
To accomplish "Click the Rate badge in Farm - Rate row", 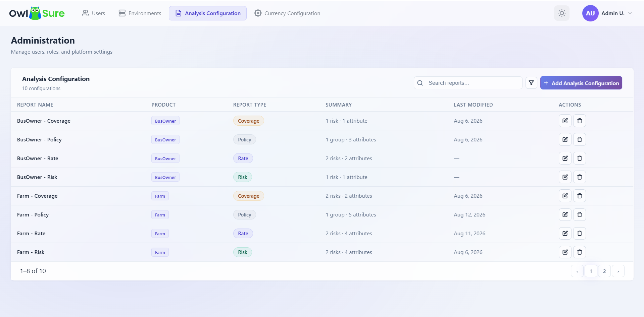I will coord(243,233).
